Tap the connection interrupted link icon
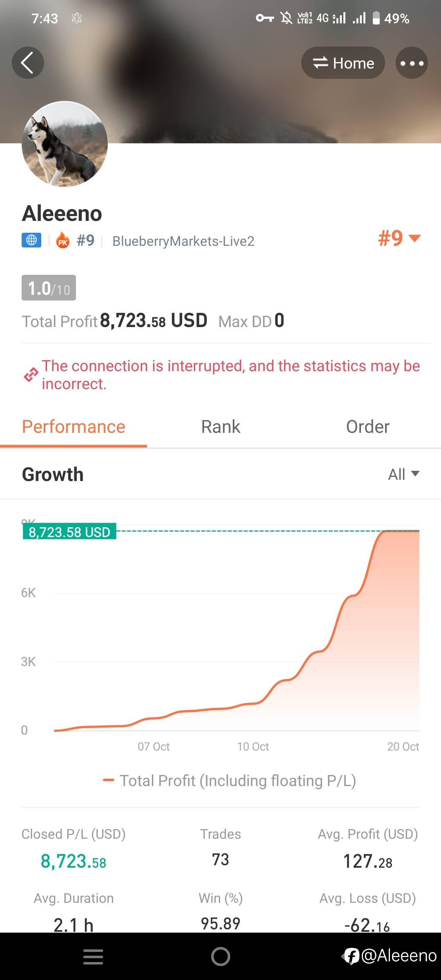This screenshot has height=980, width=441. (x=31, y=374)
